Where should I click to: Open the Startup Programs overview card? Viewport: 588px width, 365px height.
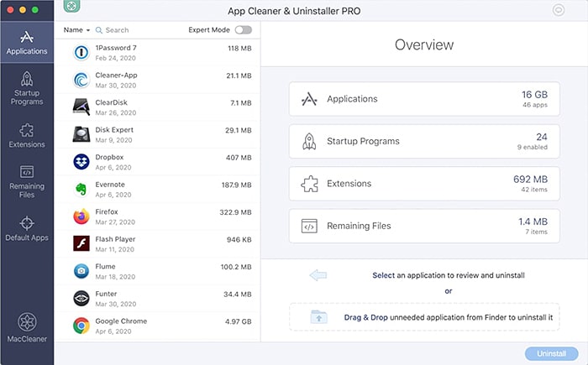click(x=424, y=141)
